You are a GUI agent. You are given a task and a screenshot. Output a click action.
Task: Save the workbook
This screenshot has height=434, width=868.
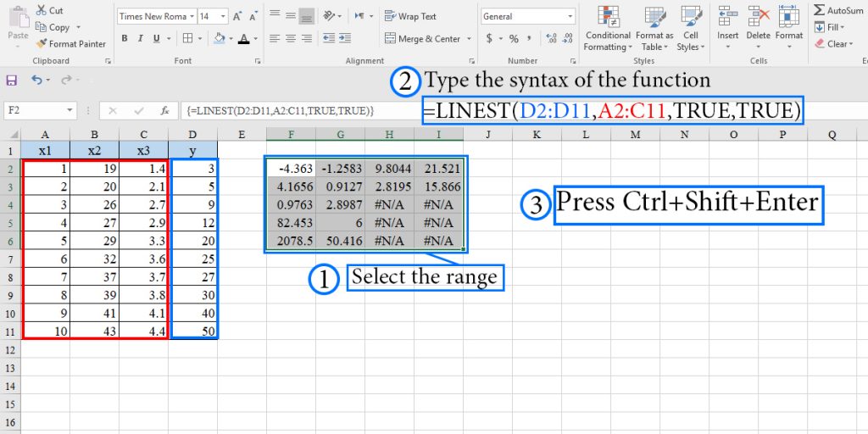coord(12,81)
